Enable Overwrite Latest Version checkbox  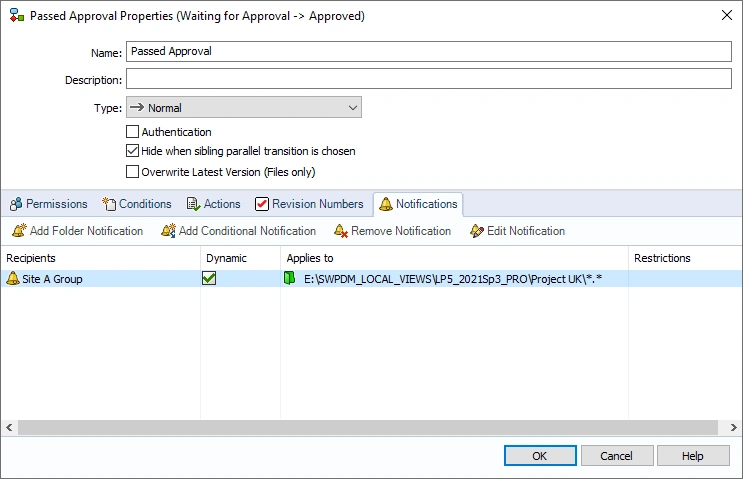133,172
